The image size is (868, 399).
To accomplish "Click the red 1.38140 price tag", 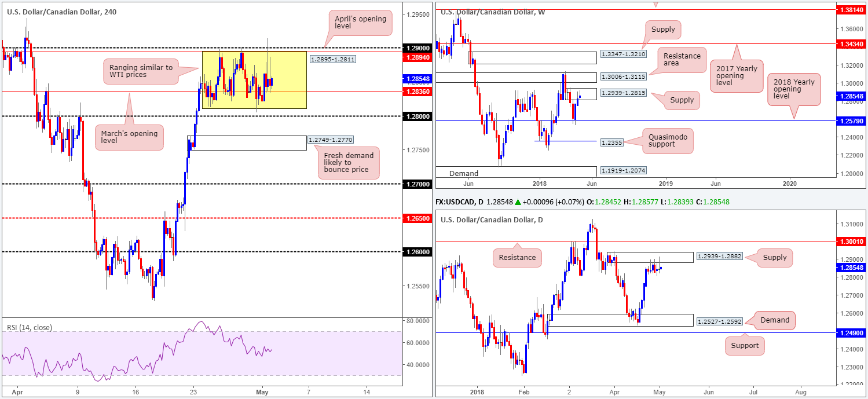I will pyautogui.click(x=851, y=10).
